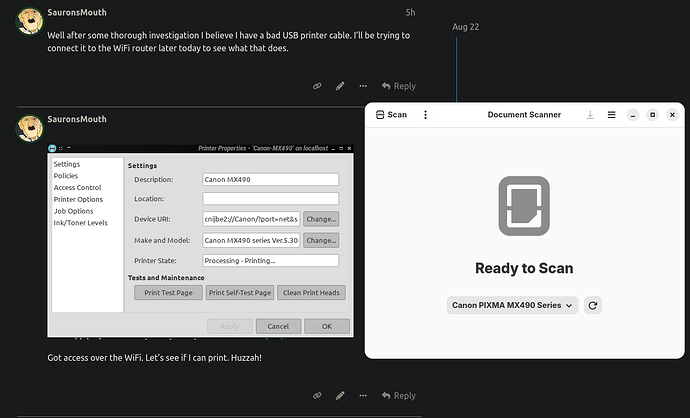Minimize the Document Scanner window

pyautogui.click(x=632, y=115)
